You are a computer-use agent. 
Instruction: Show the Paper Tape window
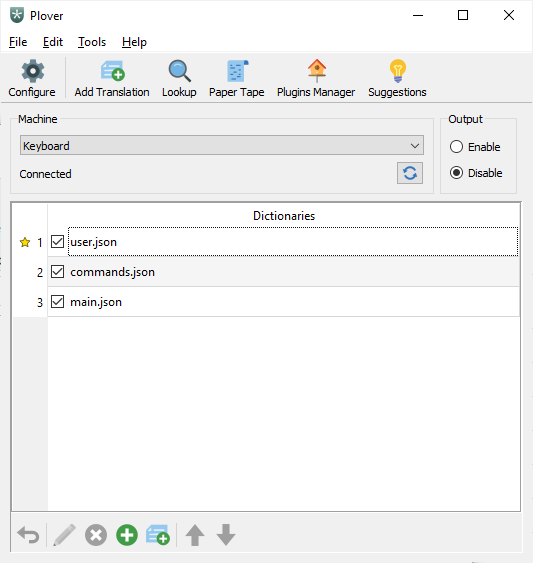pos(236,78)
